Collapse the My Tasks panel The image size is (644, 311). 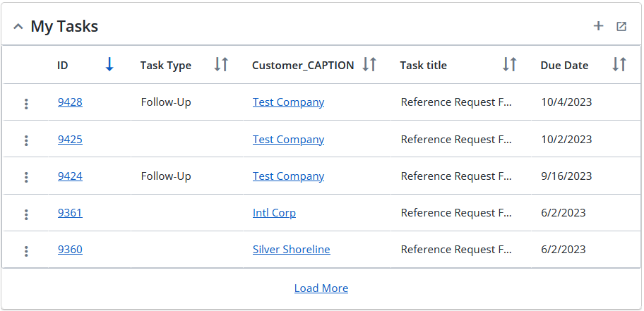pos(18,27)
